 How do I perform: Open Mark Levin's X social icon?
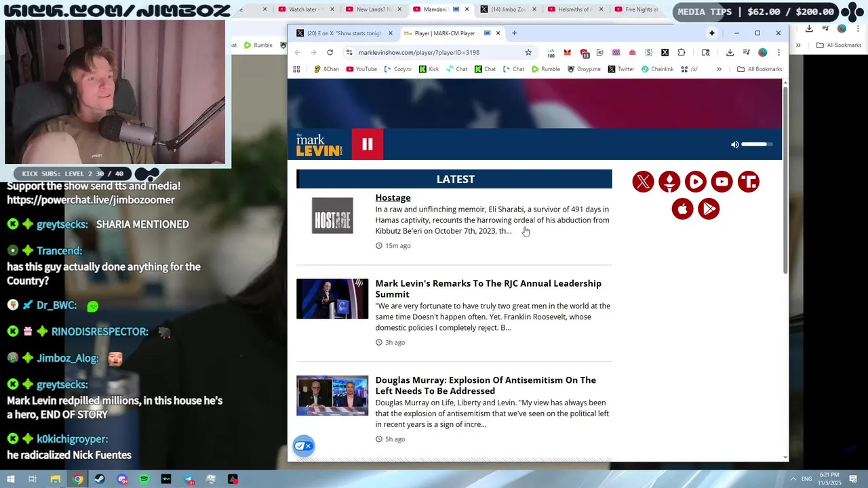click(643, 182)
